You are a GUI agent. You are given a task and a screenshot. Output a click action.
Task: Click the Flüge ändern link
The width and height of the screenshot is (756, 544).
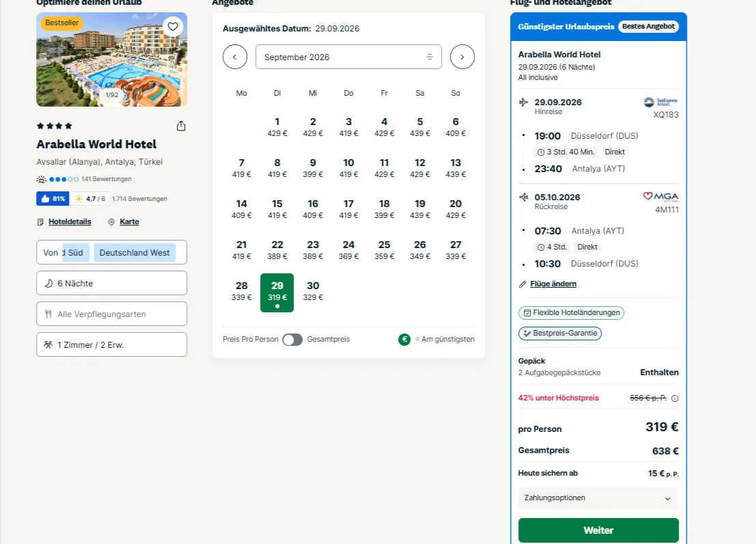point(553,284)
